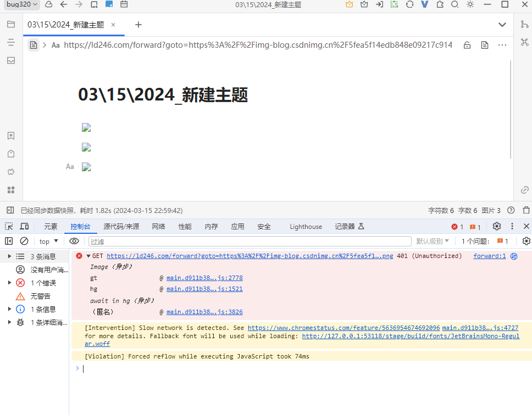
Task: Open the 默认级别 log level dropdown
Action: (433, 241)
